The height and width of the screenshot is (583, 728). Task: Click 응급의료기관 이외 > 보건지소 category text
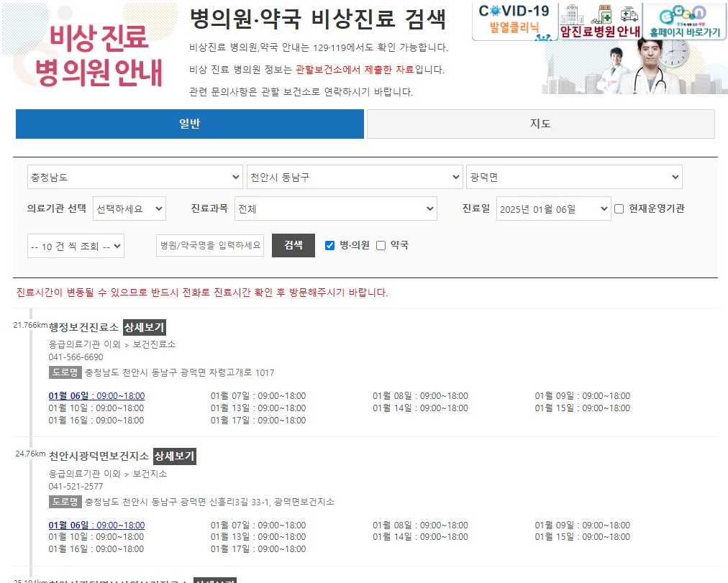coord(108,474)
